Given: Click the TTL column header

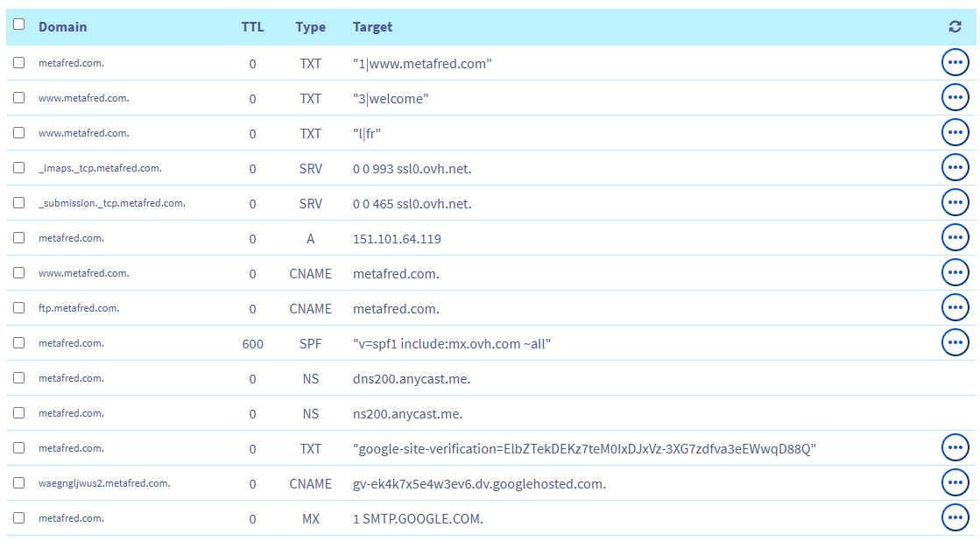Looking at the screenshot, I should coord(252,27).
